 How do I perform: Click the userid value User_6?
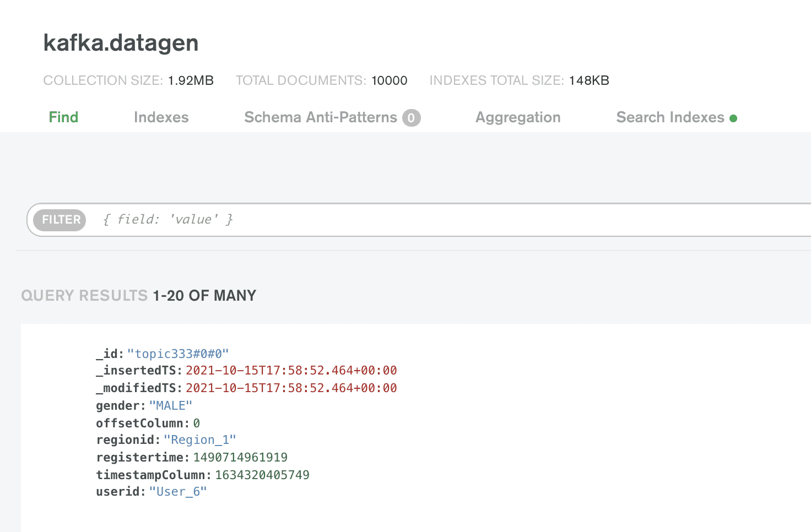pos(178,491)
